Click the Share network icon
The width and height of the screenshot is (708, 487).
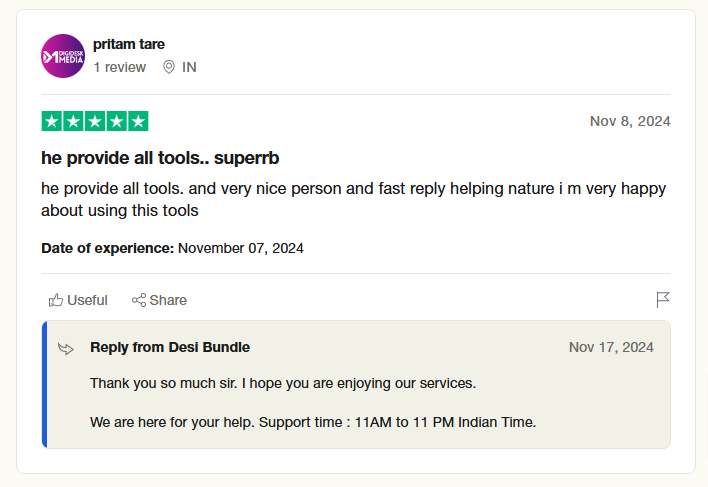[139, 300]
